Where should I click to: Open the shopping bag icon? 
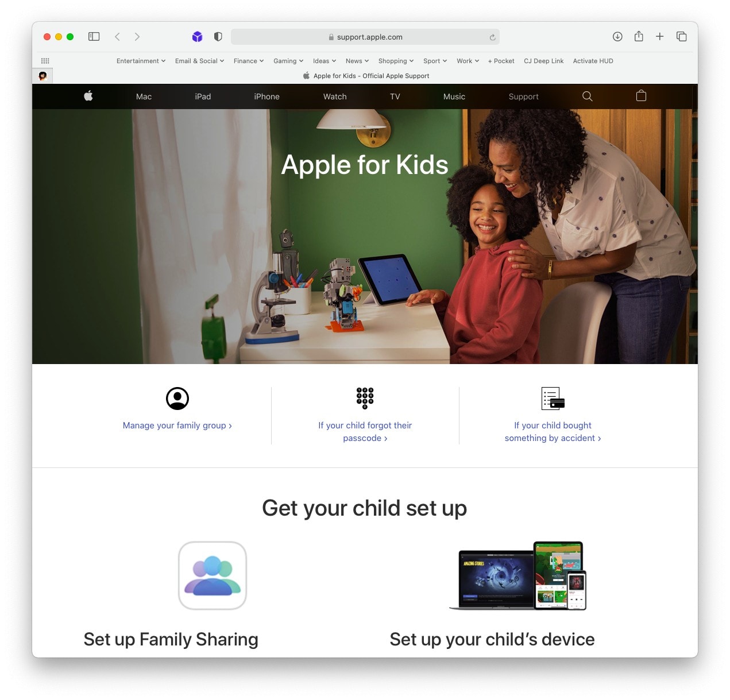(x=641, y=96)
